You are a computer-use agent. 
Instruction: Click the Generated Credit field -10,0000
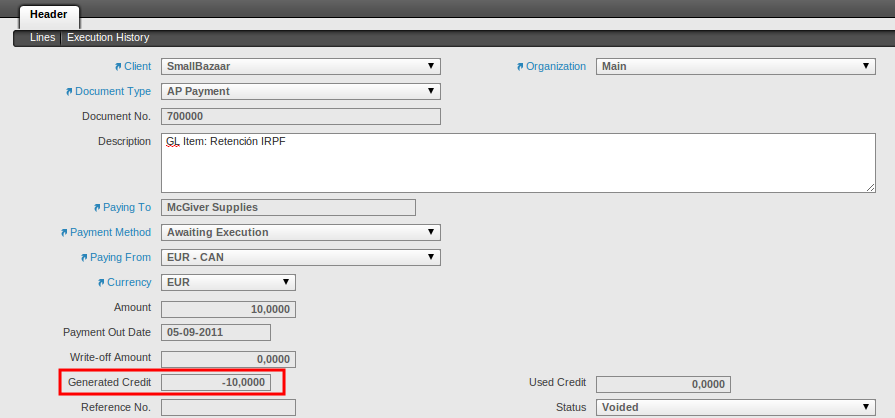tap(216, 383)
